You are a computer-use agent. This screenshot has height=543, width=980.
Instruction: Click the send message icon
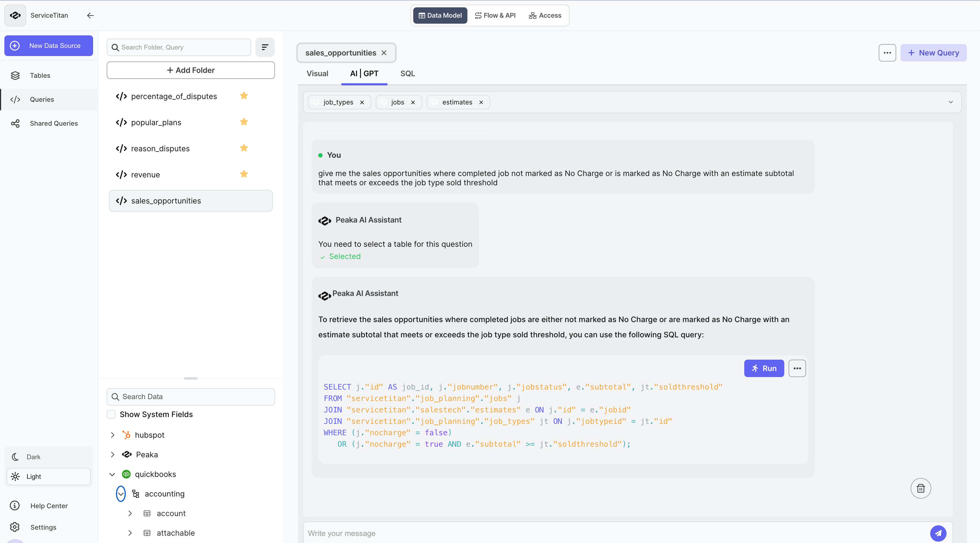coord(938,533)
